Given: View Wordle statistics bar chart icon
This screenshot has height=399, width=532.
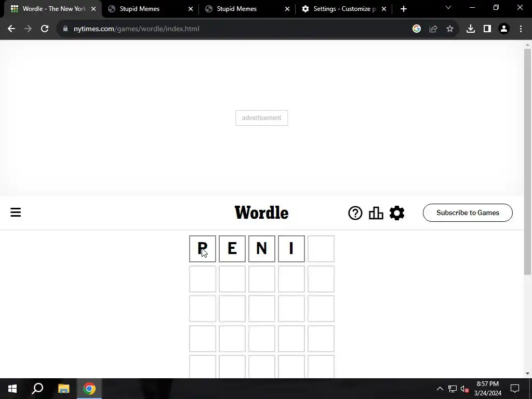Looking at the screenshot, I should 376,213.
